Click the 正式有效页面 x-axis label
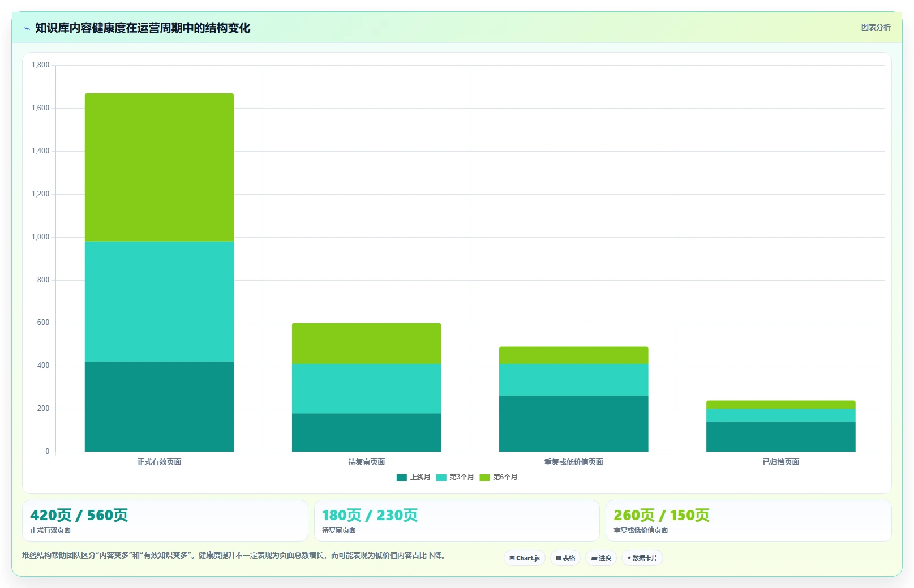Viewport: 914px width, 588px height. tap(159, 462)
